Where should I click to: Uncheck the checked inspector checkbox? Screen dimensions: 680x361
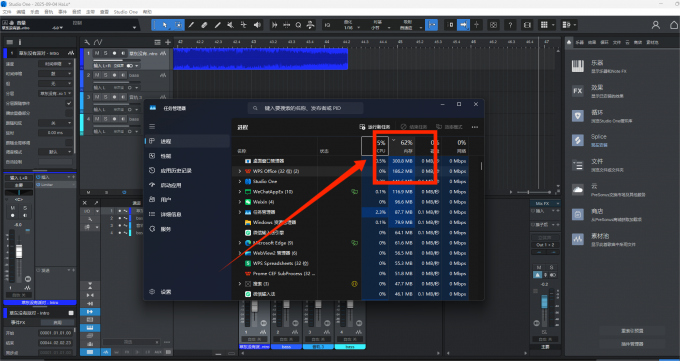[x=69, y=103]
